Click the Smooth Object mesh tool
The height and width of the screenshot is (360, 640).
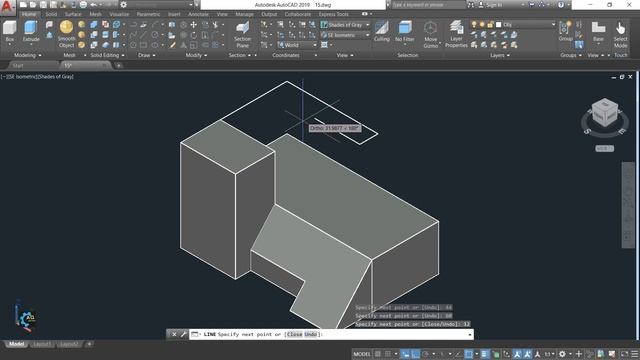coord(66,34)
